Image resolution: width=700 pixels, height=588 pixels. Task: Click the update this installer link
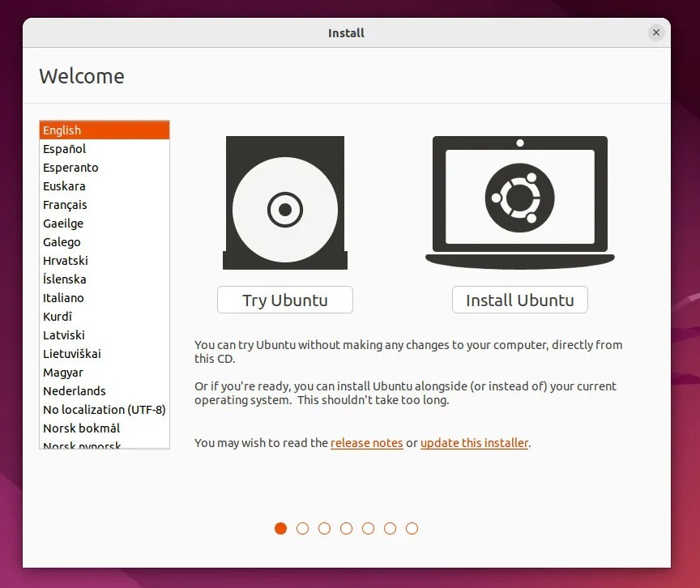click(x=474, y=443)
